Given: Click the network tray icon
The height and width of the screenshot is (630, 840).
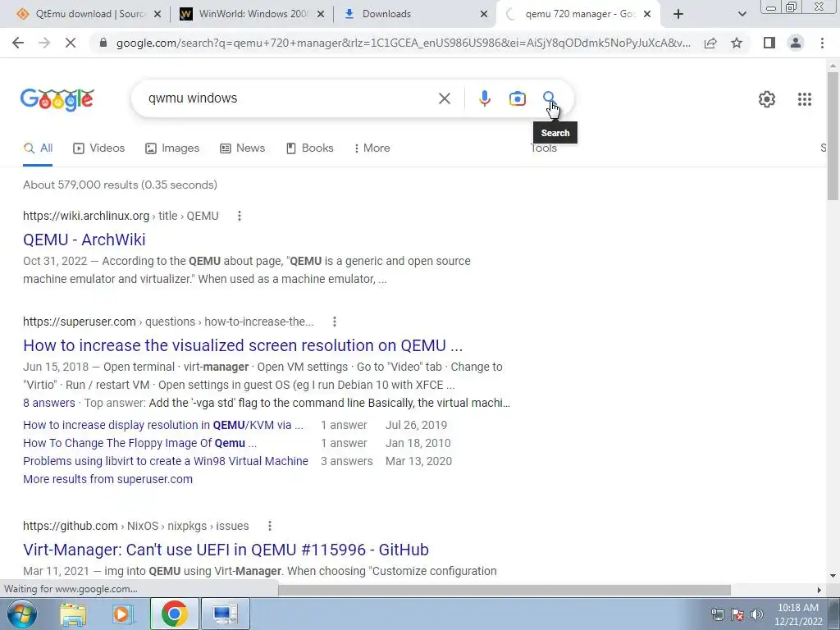Looking at the screenshot, I should (717, 614).
